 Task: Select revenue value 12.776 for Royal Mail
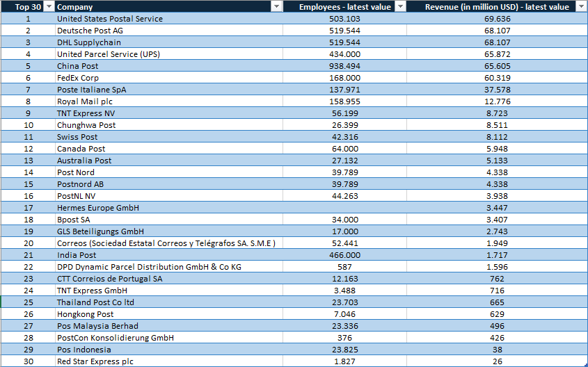click(x=497, y=101)
